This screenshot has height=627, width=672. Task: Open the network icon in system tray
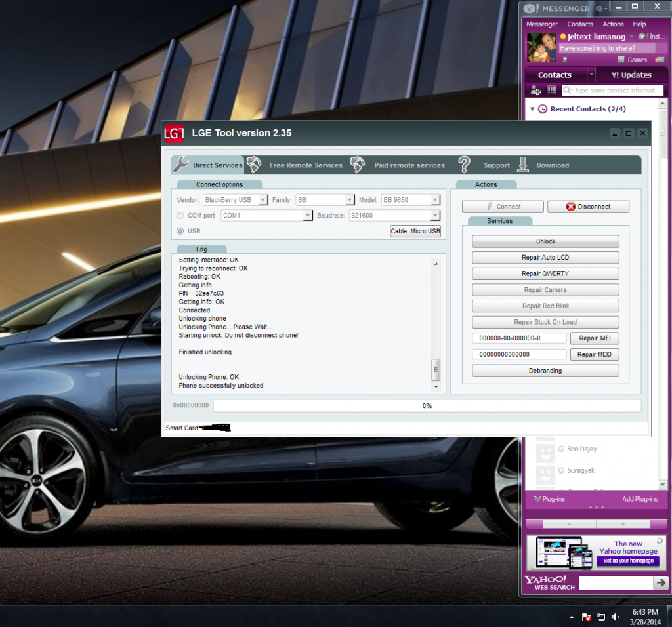601,617
